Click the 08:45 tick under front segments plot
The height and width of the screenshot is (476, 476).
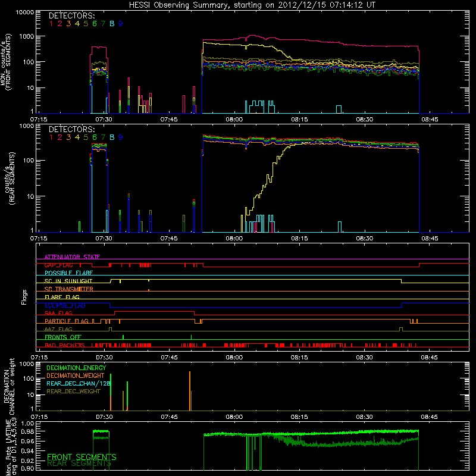(x=430, y=120)
